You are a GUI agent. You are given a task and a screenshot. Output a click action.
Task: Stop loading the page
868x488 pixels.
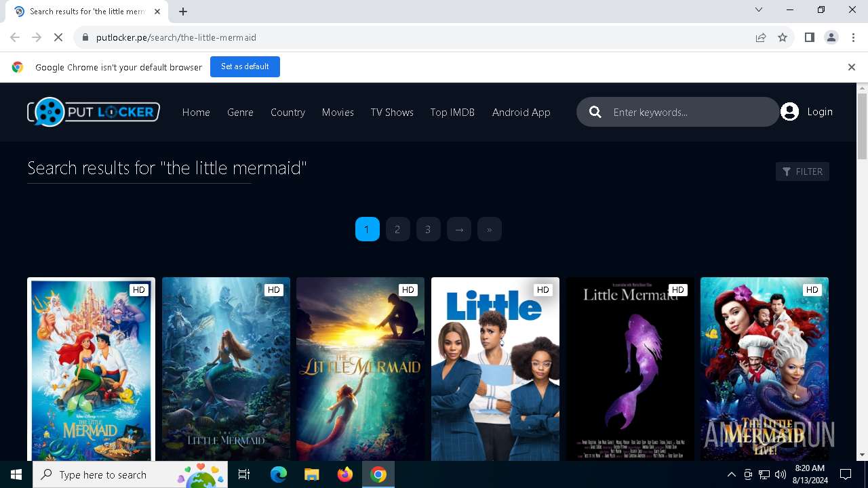tap(58, 37)
